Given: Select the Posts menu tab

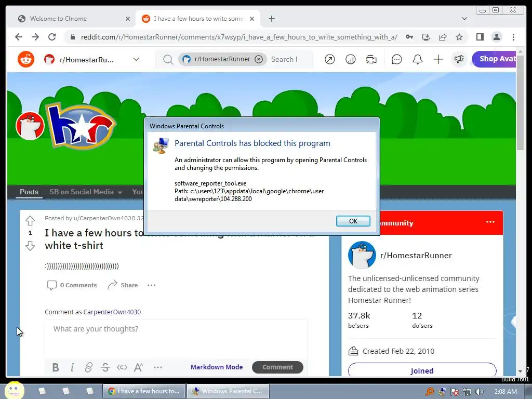Looking at the screenshot, I should (x=29, y=192).
